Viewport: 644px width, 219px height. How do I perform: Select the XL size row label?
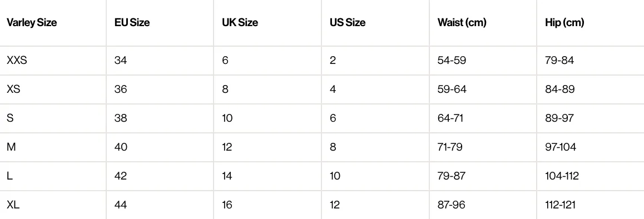[x=13, y=205]
